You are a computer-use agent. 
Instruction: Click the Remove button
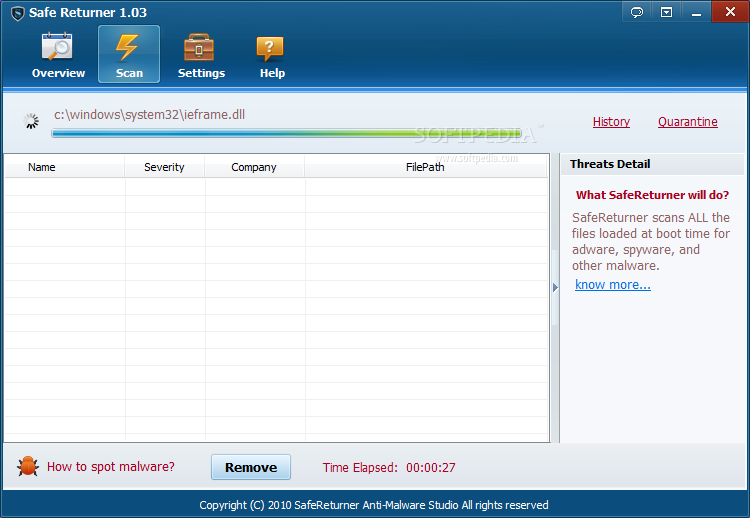pos(251,467)
